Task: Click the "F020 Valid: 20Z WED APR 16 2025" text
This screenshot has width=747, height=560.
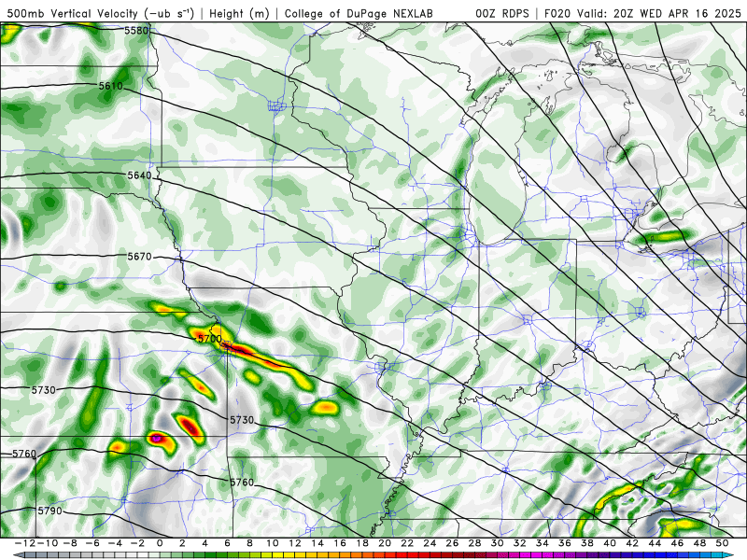Action: click(642, 14)
